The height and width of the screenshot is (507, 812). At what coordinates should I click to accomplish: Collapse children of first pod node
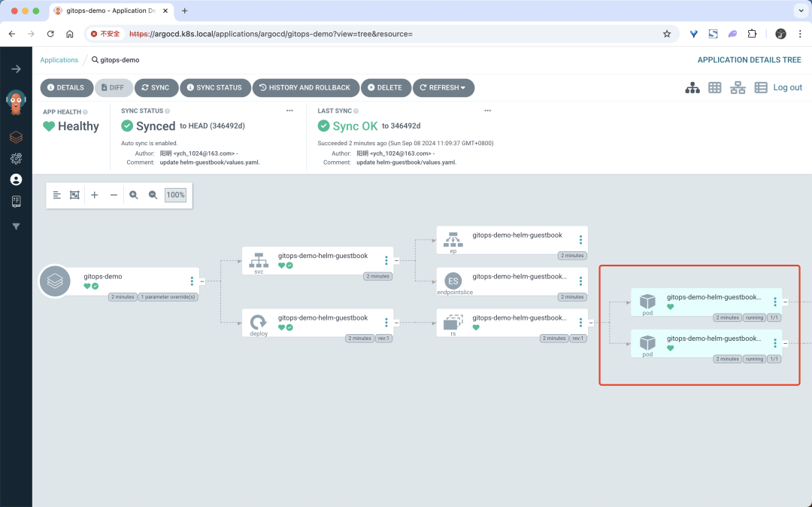click(786, 302)
